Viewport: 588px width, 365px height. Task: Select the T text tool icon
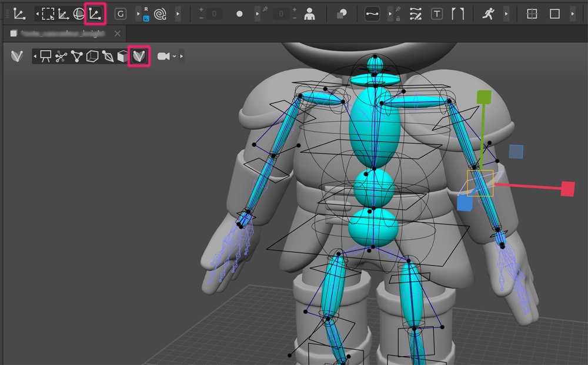pyautogui.click(x=437, y=13)
